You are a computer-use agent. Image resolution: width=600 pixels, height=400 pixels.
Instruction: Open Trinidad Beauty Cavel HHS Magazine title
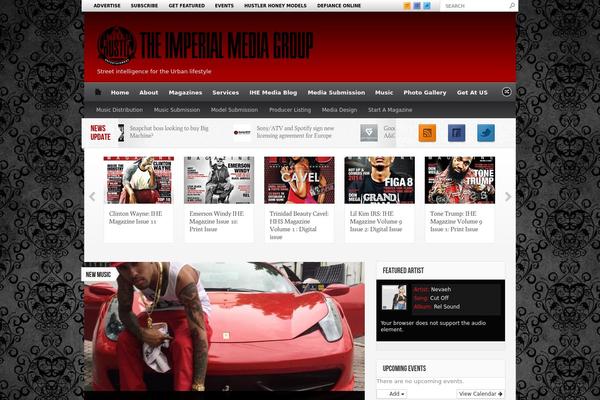[299, 225]
